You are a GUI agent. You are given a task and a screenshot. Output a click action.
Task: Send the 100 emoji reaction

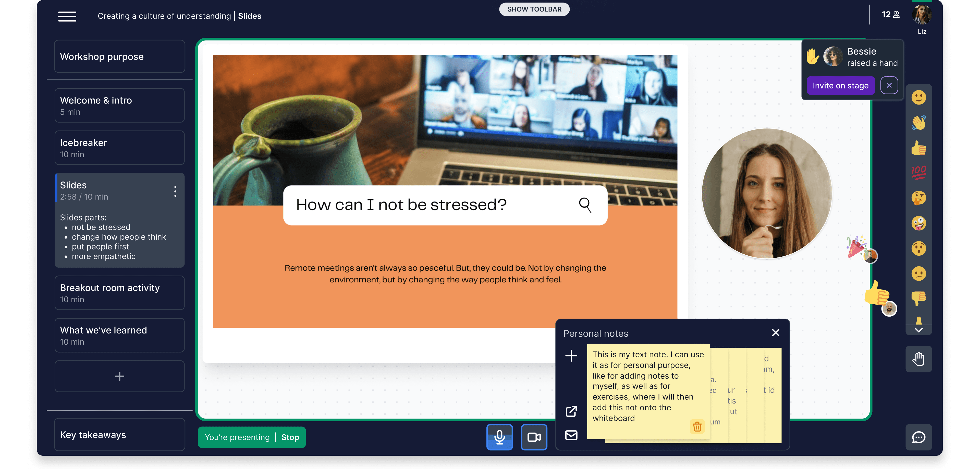pyautogui.click(x=918, y=173)
